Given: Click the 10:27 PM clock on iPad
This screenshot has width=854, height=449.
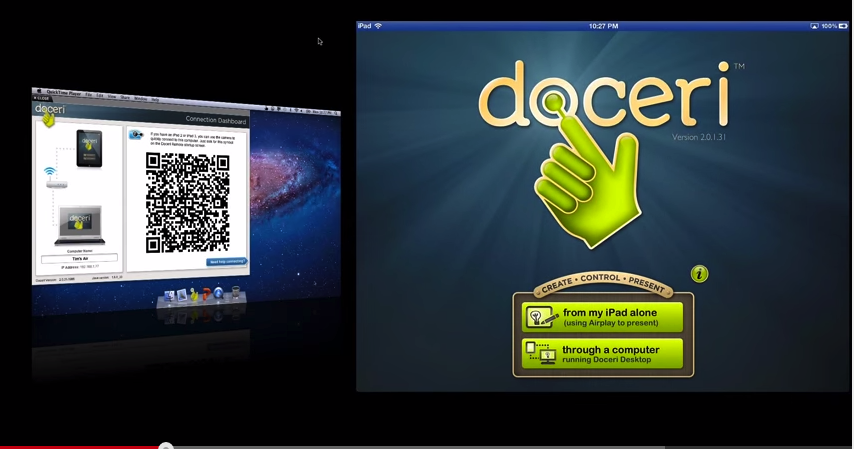Looking at the screenshot, I should point(603,26).
